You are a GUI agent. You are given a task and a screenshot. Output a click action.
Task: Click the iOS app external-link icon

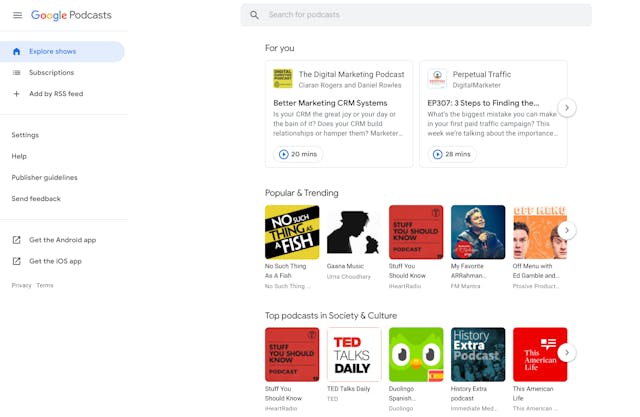[16, 261]
